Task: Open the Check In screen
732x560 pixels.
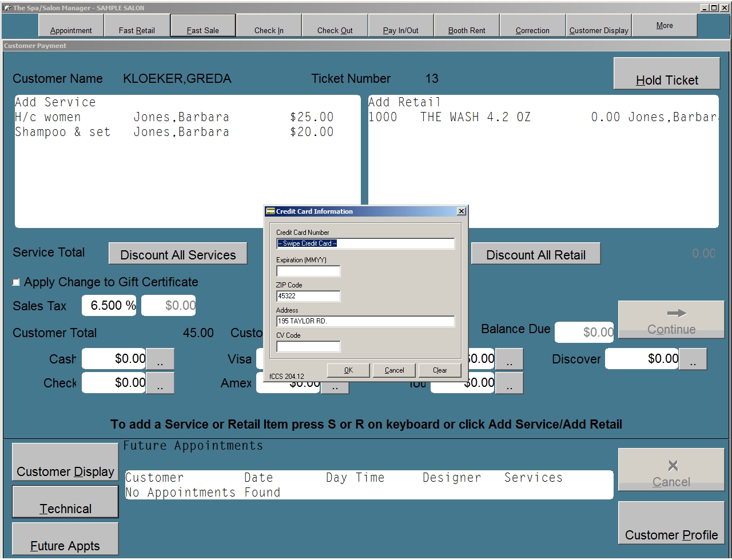Action: point(269,26)
